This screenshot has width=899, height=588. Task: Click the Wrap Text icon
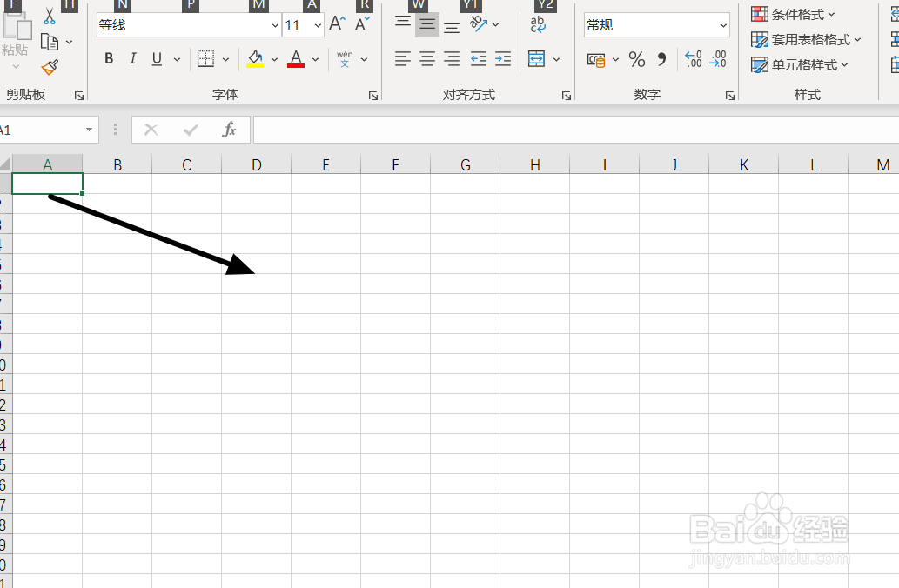click(x=538, y=24)
